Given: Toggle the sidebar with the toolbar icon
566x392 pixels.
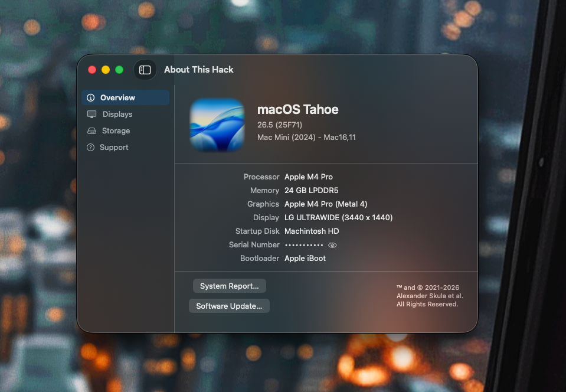Looking at the screenshot, I should [x=145, y=70].
